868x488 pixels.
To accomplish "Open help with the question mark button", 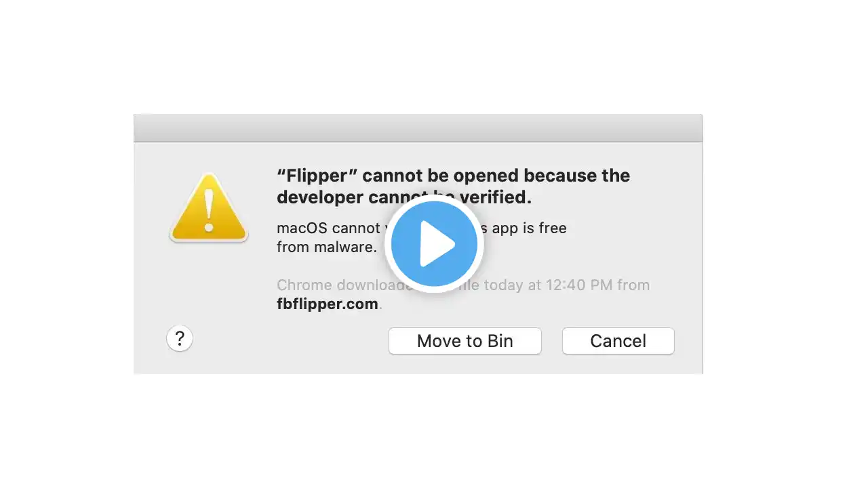I will [x=180, y=338].
